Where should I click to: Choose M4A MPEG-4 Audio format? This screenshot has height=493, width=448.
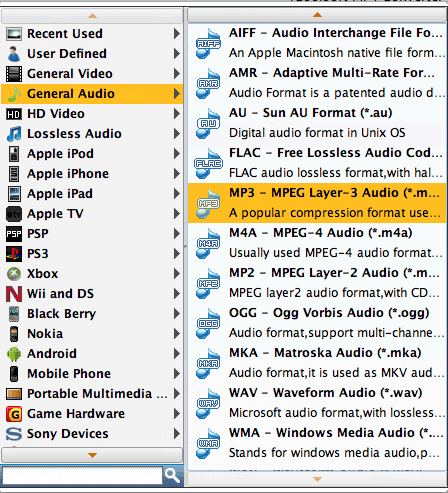[317, 243]
